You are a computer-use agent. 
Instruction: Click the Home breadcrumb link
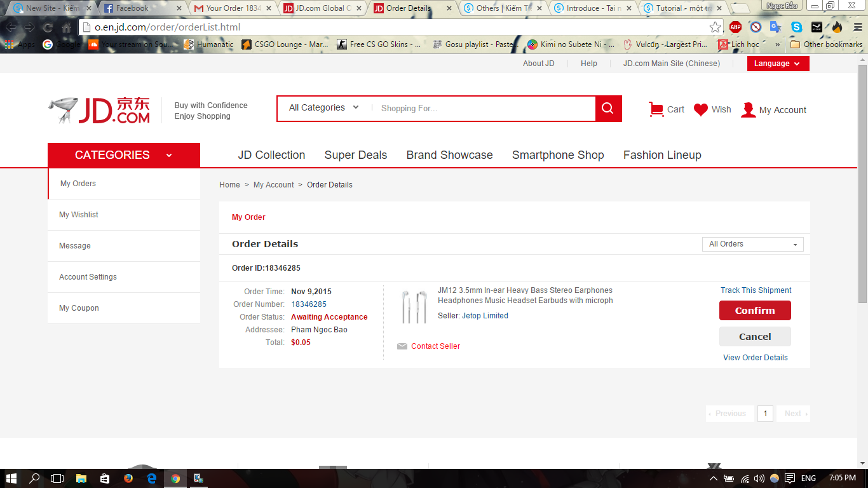tap(229, 185)
